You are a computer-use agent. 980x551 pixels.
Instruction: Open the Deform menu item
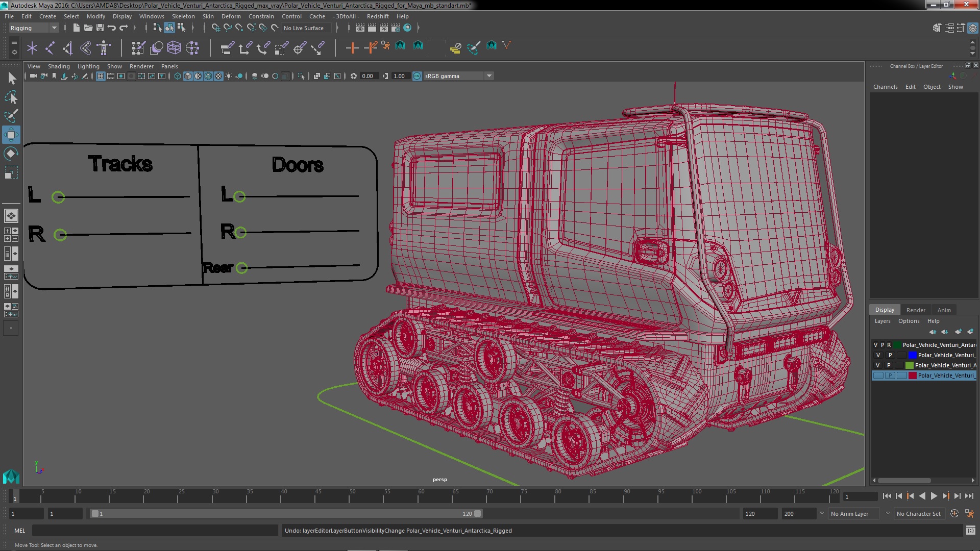232,15
